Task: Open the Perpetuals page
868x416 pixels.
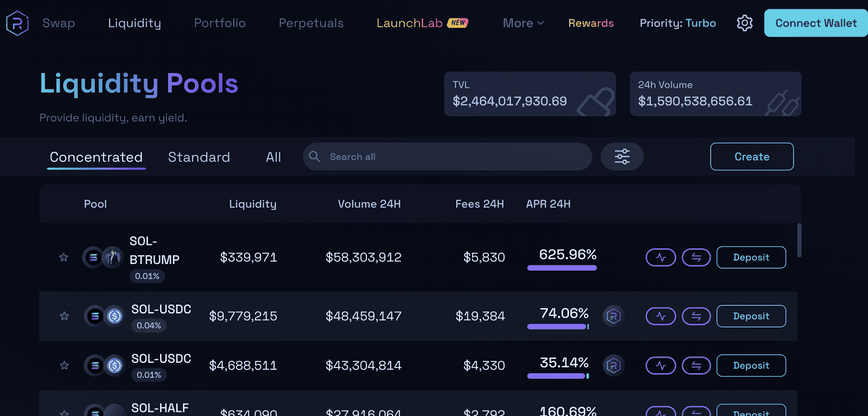Action: 311,23
